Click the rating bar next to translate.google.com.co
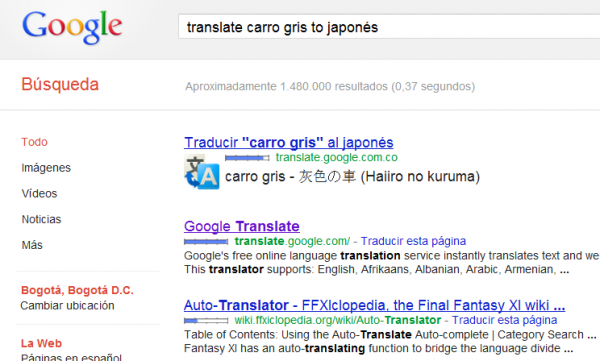600x361 pixels. (x=247, y=158)
